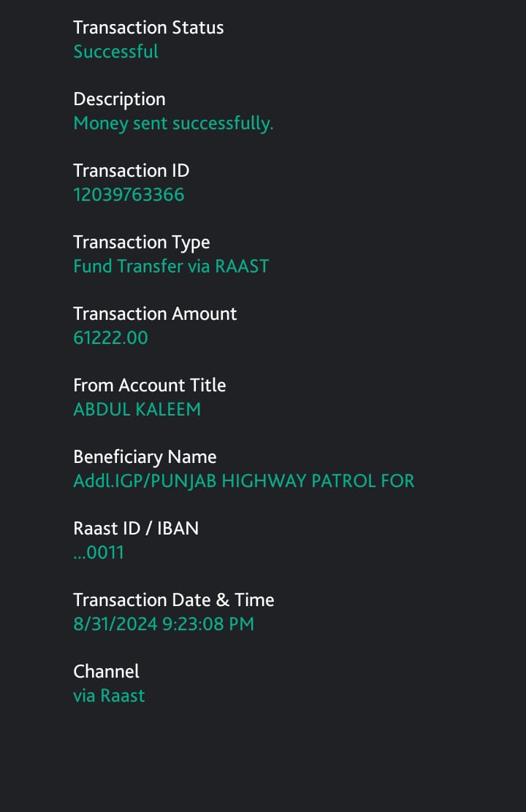Select the timestamp 8/31/2024 9:23:08 PM
Viewport: 526px width, 812px height.
coord(164,624)
